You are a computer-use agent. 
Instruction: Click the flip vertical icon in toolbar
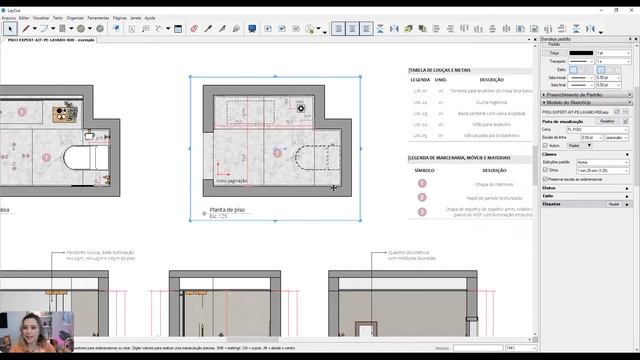pyautogui.click(x=380, y=29)
